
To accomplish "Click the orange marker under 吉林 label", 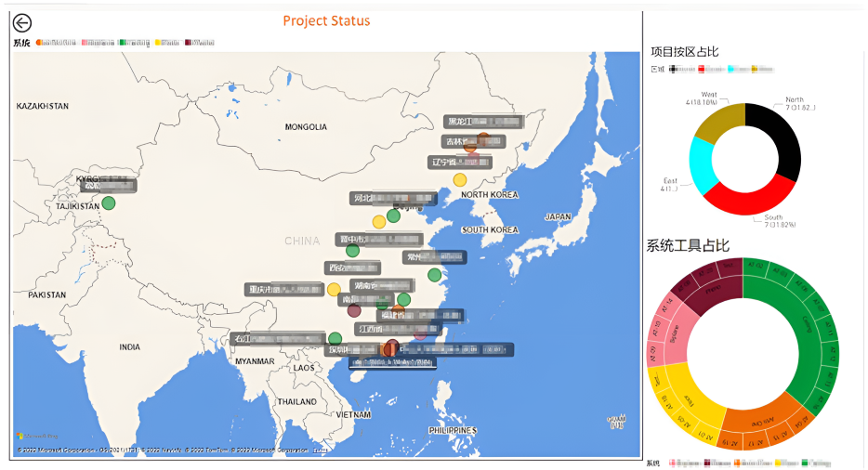I will [x=470, y=146].
